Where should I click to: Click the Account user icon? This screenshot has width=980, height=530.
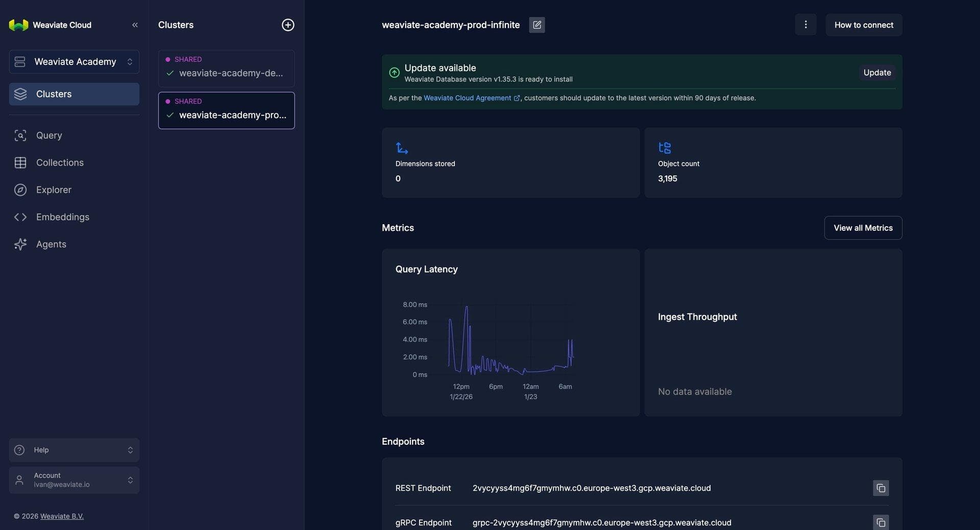(19, 480)
